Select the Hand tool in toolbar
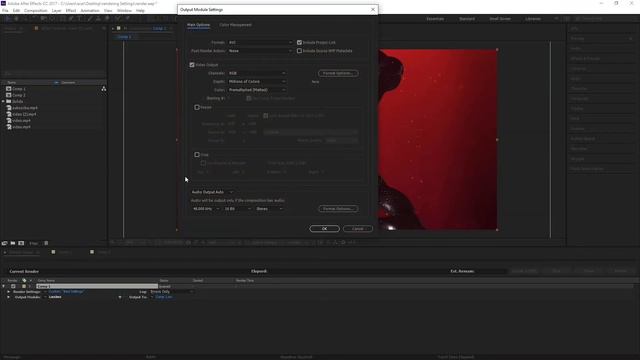The height and width of the screenshot is (360, 640). tap(16, 18)
